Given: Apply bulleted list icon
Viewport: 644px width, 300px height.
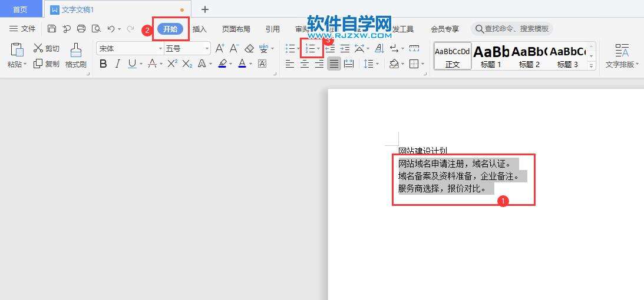Looking at the screenshot, I should (290, 48).
